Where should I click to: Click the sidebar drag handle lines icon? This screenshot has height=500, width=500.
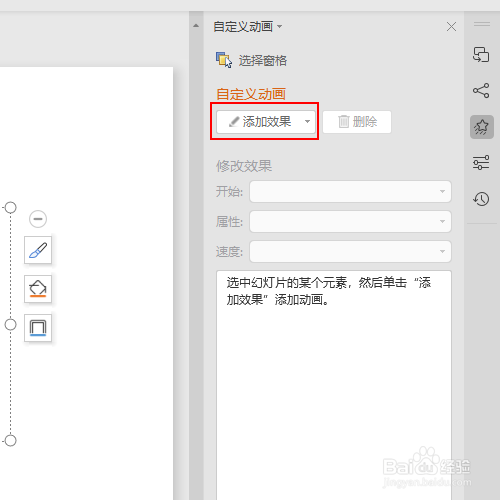(482, 24)
